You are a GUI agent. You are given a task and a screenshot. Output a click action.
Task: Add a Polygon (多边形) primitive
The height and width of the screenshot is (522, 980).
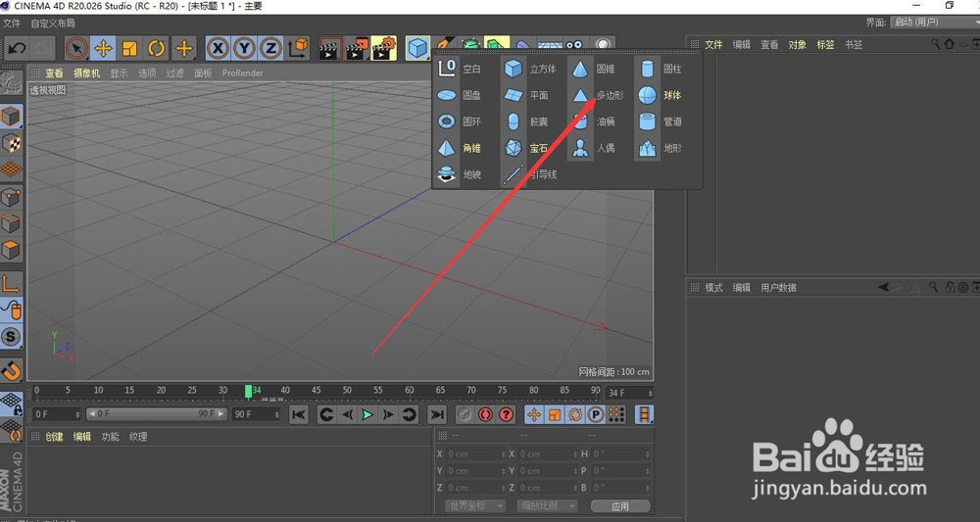click(x=597, y=96)
